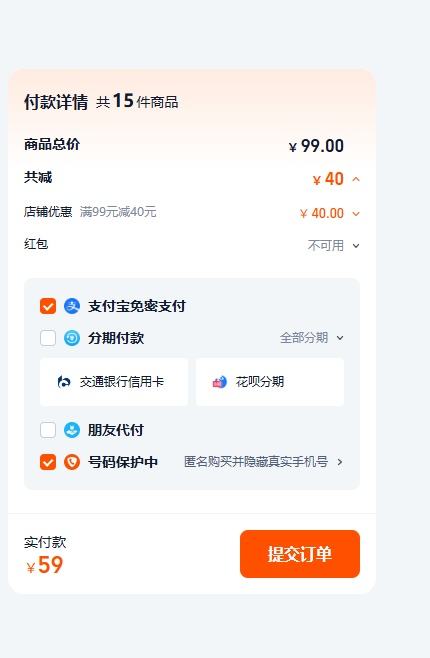Expand the 店铺优惠 ¥40.00 dropdown
Image resolution: width=430 pixels, height=658 pixels.
356,214
